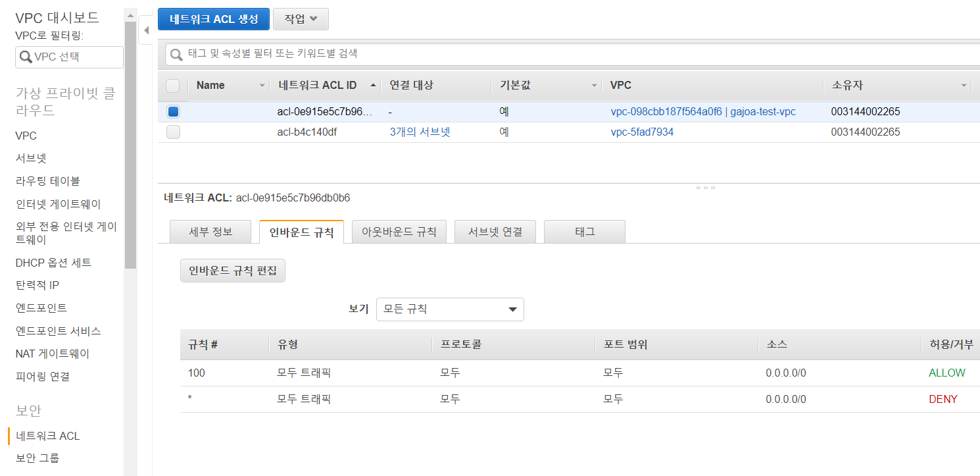980x476 pixels.
Task: Open 보안 그룹 in the sidebar
Action: coord(37,458)
